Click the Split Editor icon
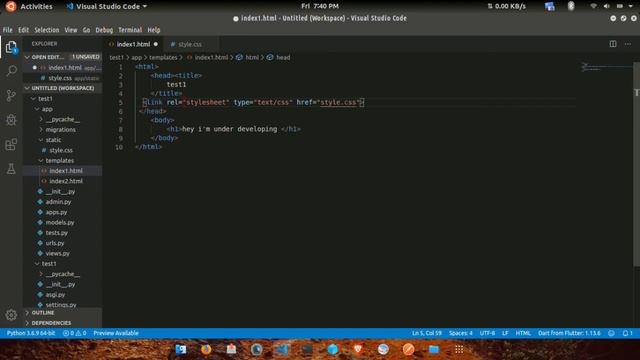Image resolution: width=640 pixels, height=360 pixels. point(613,44)
